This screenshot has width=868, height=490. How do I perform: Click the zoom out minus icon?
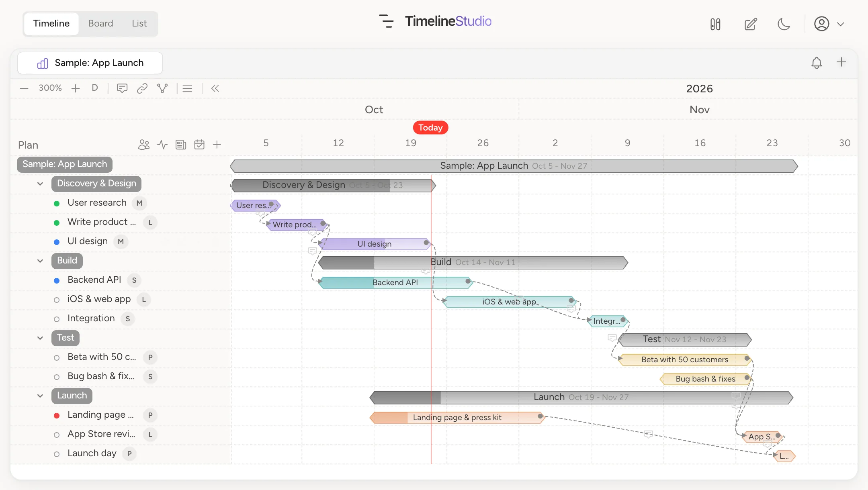coord(24,88)
